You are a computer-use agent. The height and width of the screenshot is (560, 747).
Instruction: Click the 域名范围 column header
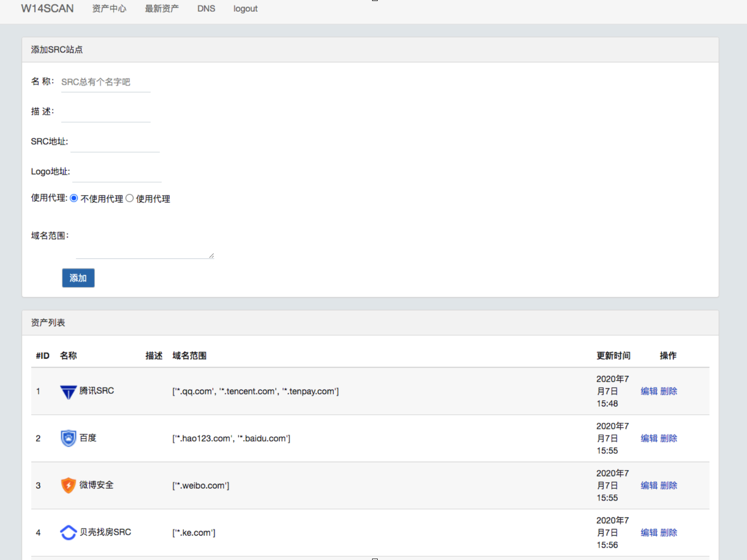[x=189, y=356]
